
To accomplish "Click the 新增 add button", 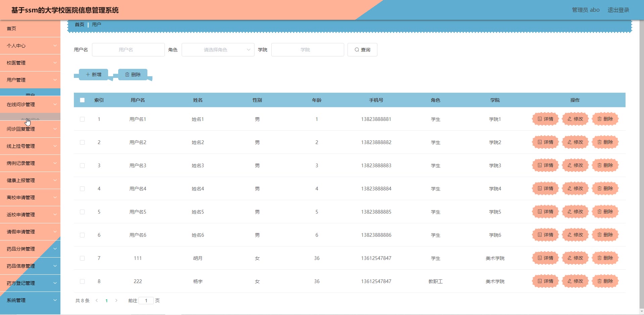I will click(93, 75).
